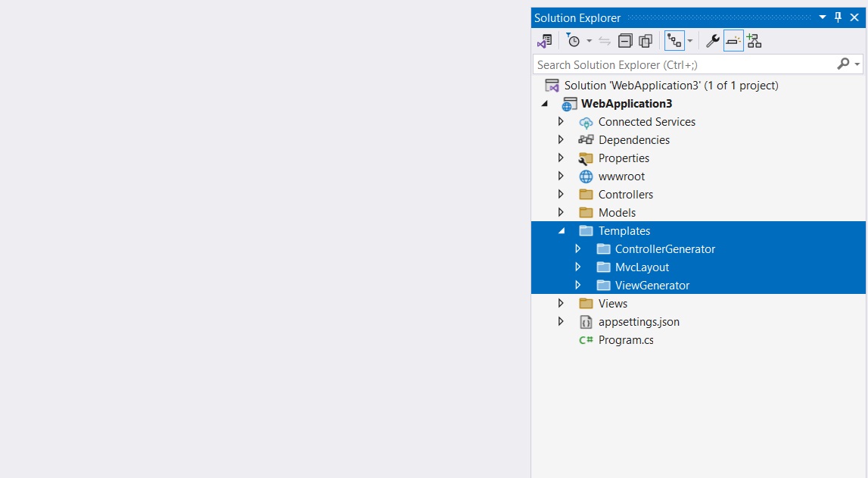The height and width of the screenshot is (478, 868).
Task: Click the Collapse All toolbar icon
Action: click(625, 41)
